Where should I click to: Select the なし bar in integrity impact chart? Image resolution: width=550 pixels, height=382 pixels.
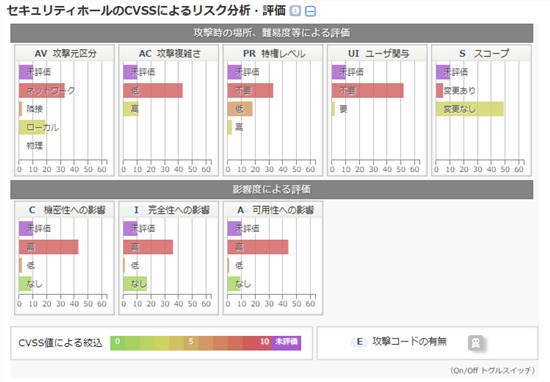[135, 284]
